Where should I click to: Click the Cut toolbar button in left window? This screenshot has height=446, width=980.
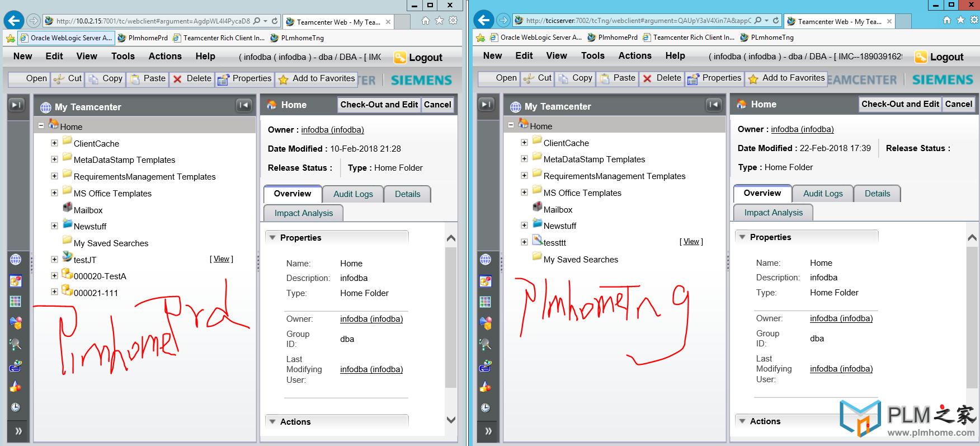coord(67,79)
